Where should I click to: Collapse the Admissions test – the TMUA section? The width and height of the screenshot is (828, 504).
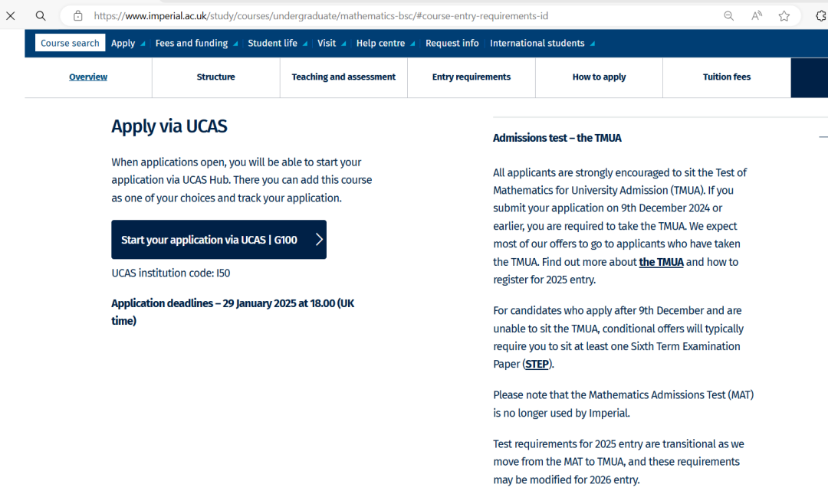pyautogui.click(x=822, y=138)
